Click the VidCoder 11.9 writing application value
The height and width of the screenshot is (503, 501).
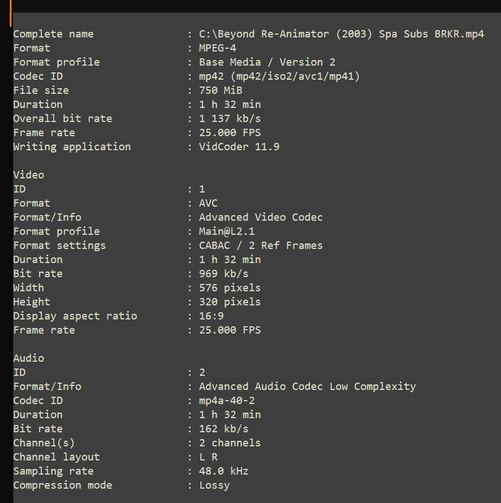239,147
